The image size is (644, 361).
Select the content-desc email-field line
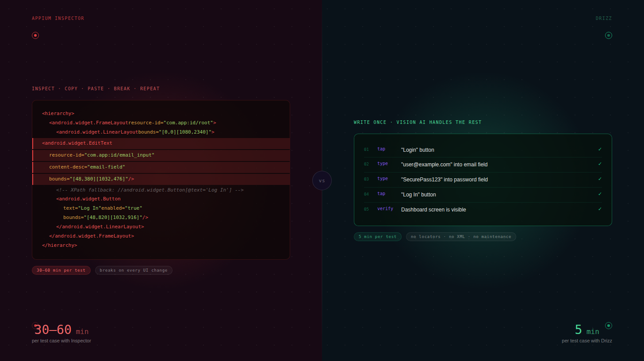161,167
